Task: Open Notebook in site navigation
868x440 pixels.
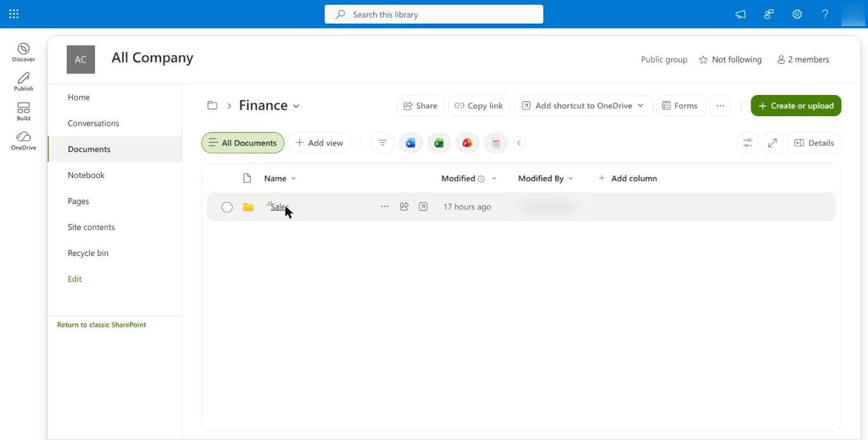Action: click(x=86, y=175)
